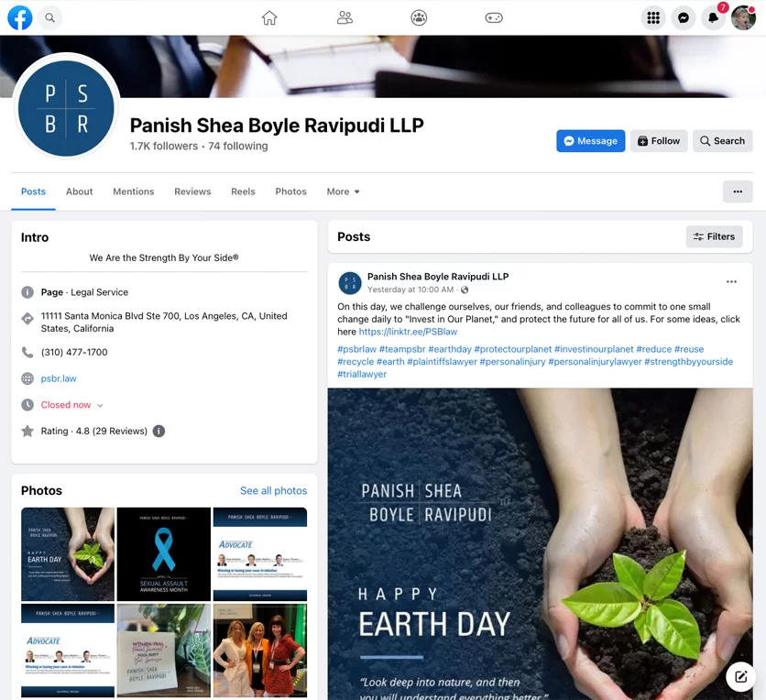
Task: Click the info icon next to Rating
Action: coord(159,431)
